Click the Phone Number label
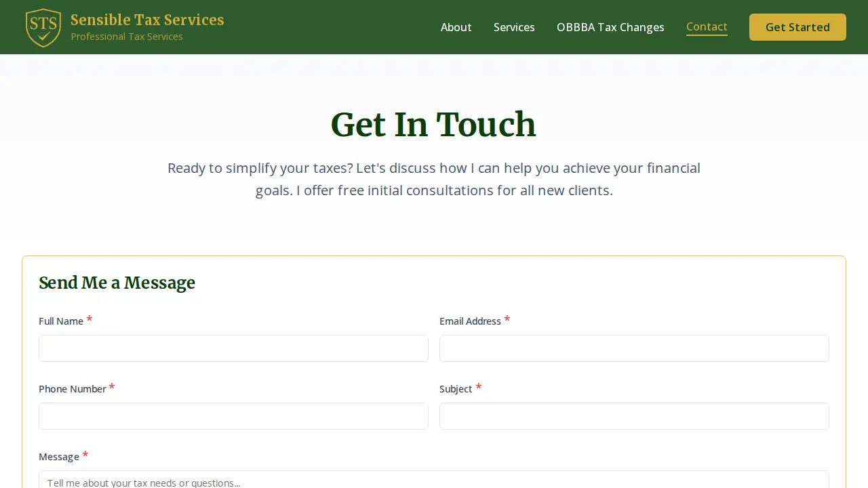 [x=73, y=389]
